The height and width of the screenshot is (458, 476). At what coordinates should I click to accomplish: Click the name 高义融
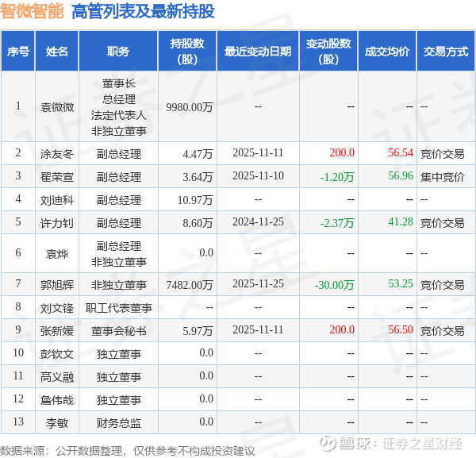click(x=57, y=377)
